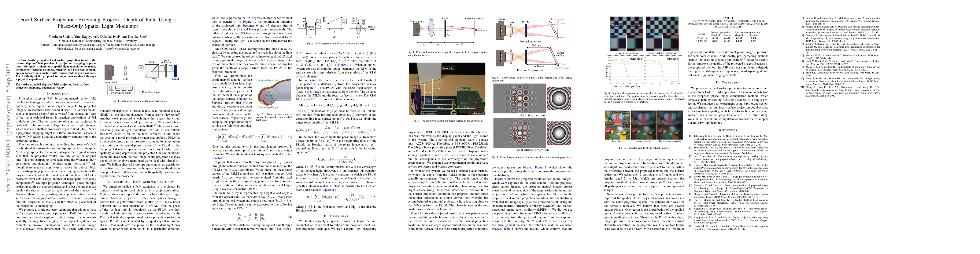Click the affiliation 'Graduate School of Engineering Science, Osaka University'
The image size is (980, 254).
[98, 40]
